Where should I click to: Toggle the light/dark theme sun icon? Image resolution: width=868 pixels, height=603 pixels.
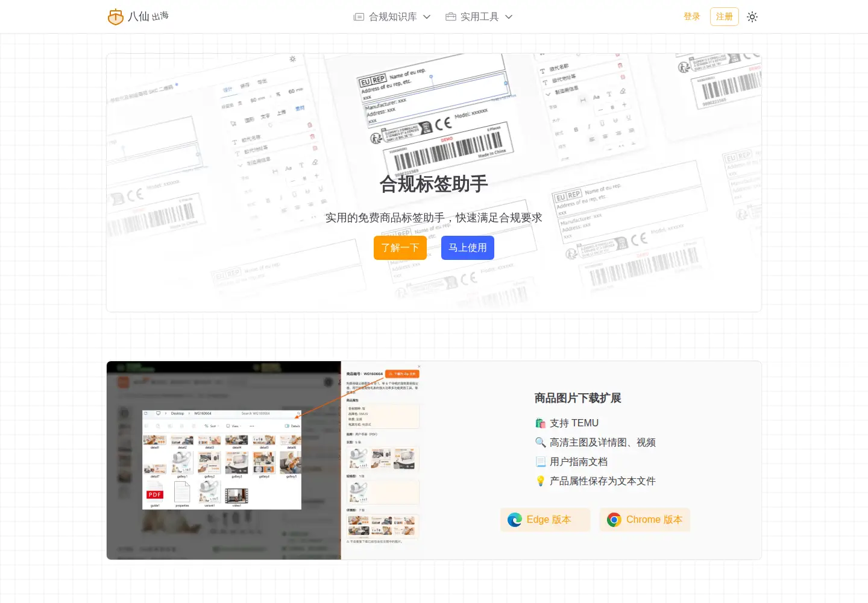752,17
